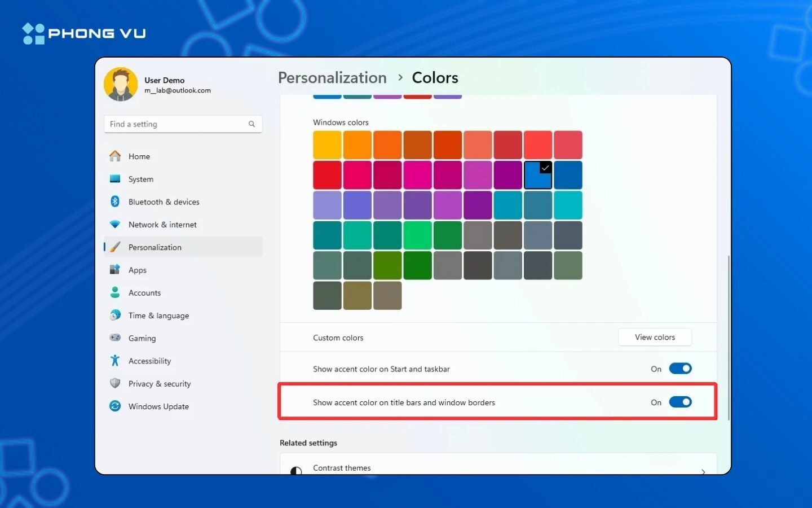812x508 pixels.
Task: Select the selected blue swatch with checkmark
Action: coord(538,175)
